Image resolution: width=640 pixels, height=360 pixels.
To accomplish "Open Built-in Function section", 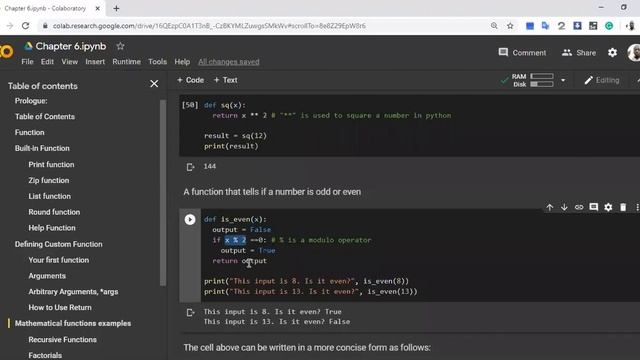I will point(42,149).
